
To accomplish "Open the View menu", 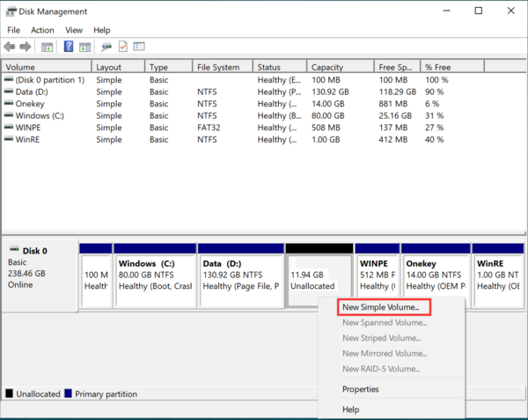I will [74, 30].
